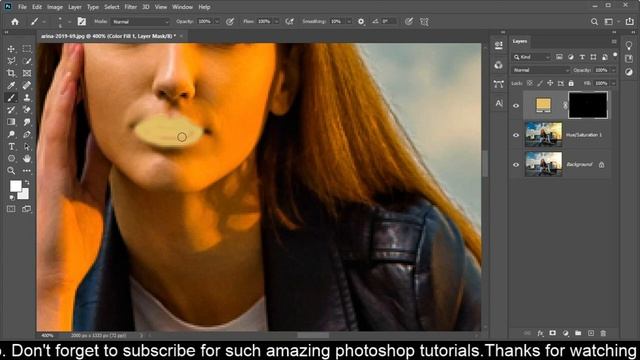The width and height of the screenshot is (640, 360).
Task: Select the Frame tool
Action: point(27,73)
